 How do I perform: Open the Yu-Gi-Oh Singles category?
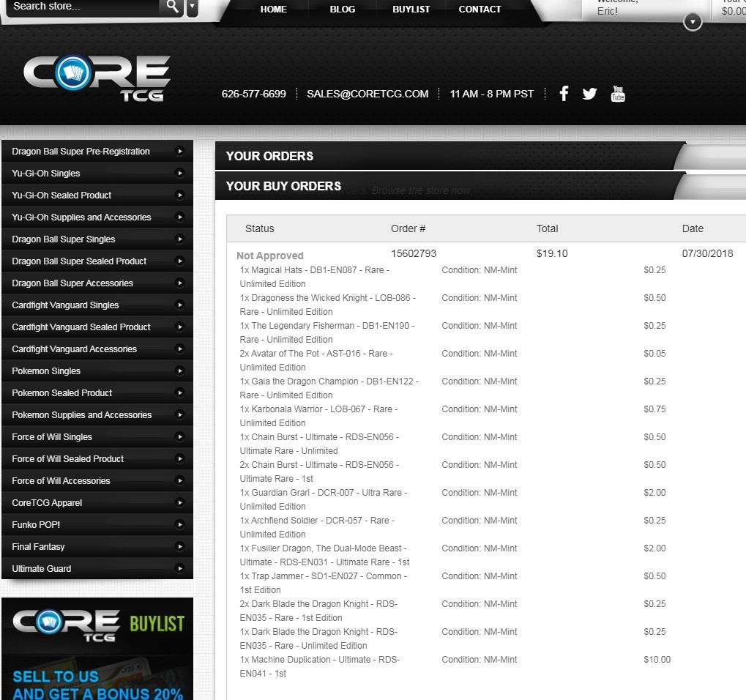tap(97, 174)
